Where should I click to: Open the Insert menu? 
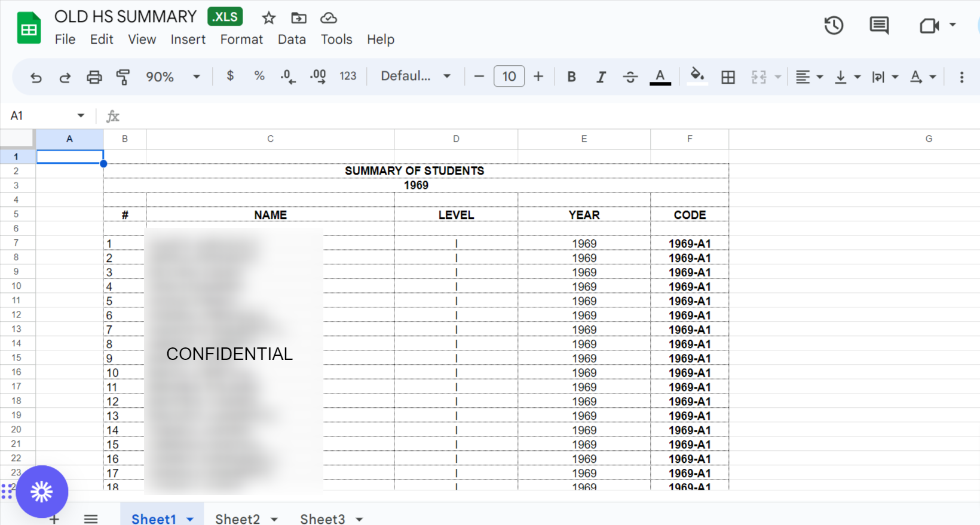(188, 39)
